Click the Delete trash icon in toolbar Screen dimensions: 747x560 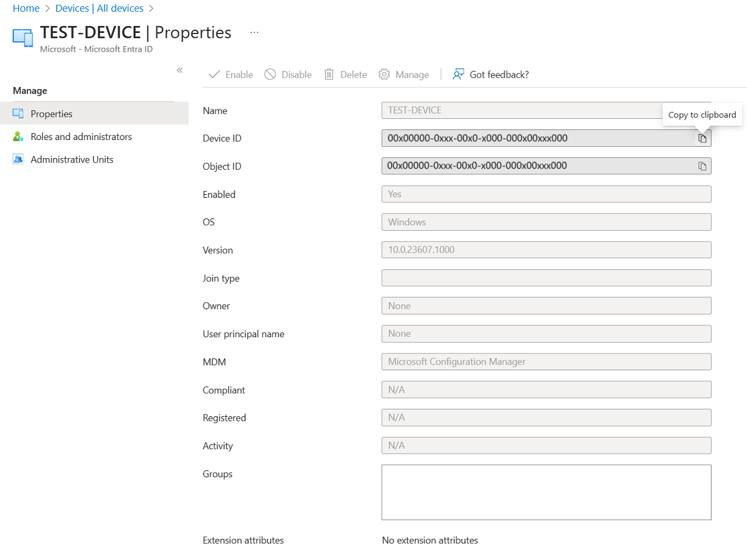(329, 74)
